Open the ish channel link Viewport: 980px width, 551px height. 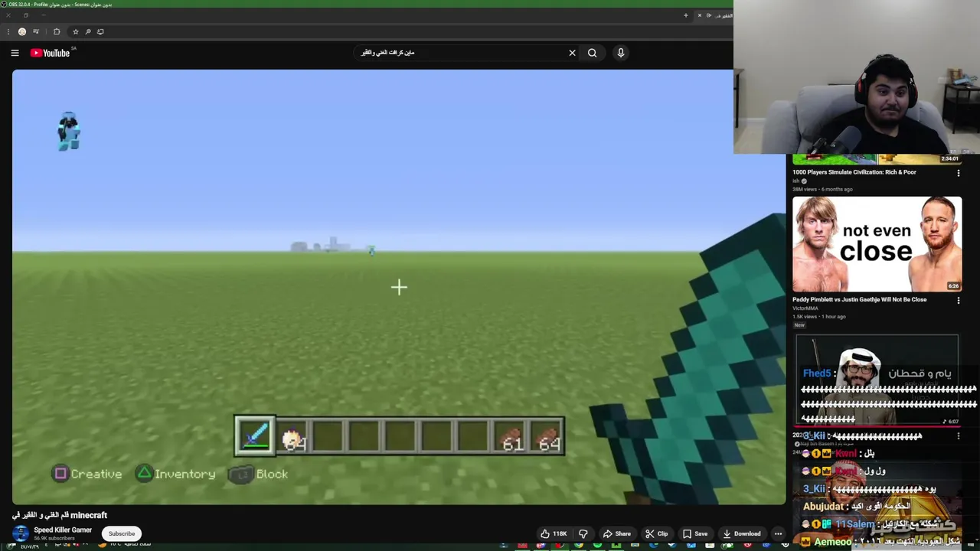(796, 181)
